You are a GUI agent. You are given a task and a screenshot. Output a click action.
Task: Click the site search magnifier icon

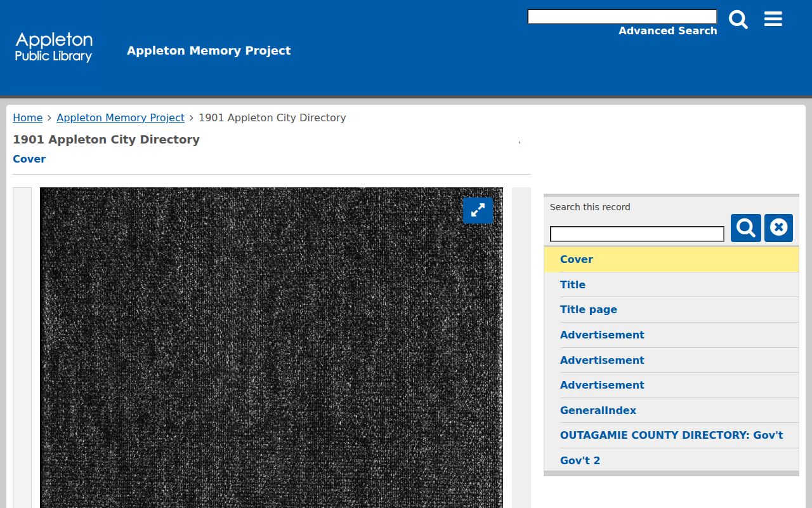738,20
